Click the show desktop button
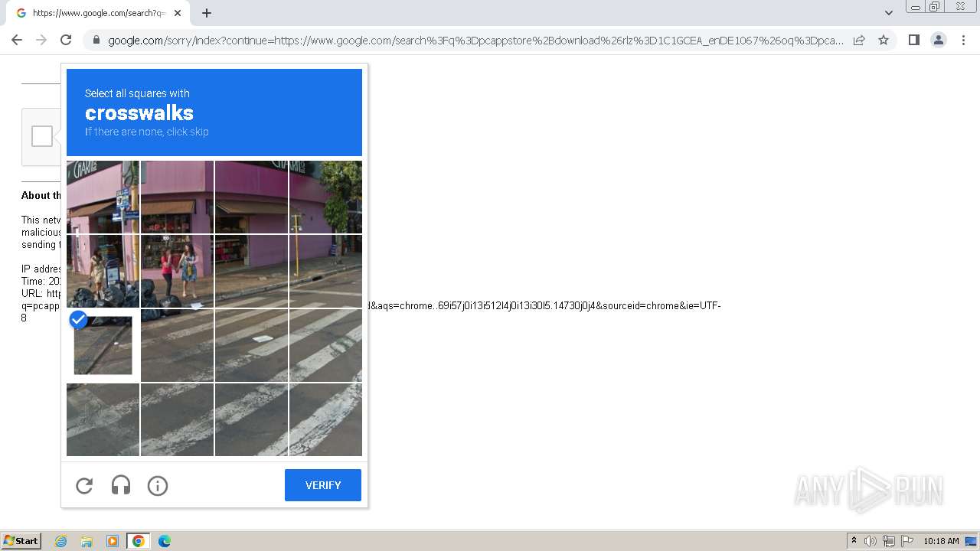Image resolution: width=980 pixels, height=551 pixels. [x=971, y=541]
